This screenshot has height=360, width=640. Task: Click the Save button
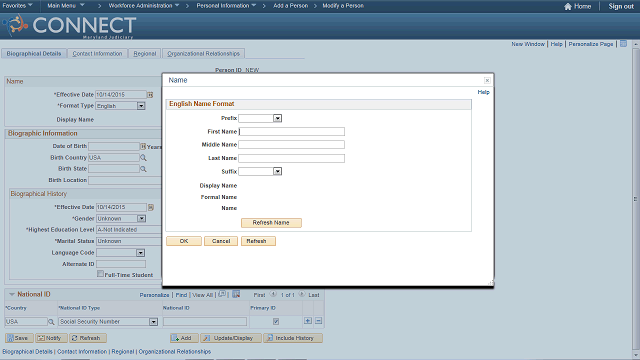19,338
